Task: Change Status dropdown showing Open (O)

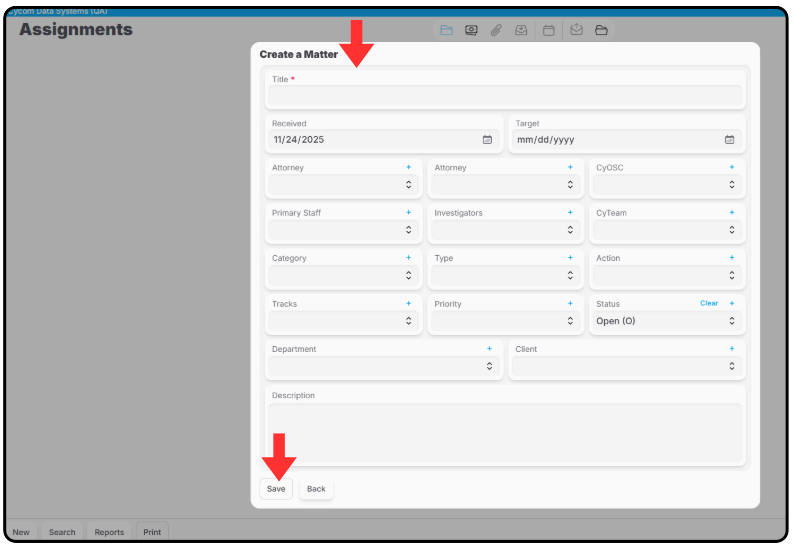Action: point(667,321)
